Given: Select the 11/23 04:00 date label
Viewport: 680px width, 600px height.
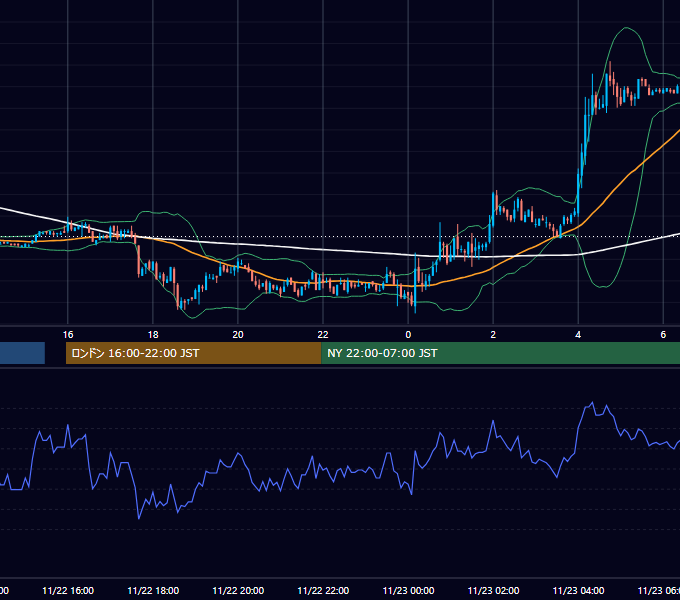Looking at the screenshot, I should click(x=578, y=590).
